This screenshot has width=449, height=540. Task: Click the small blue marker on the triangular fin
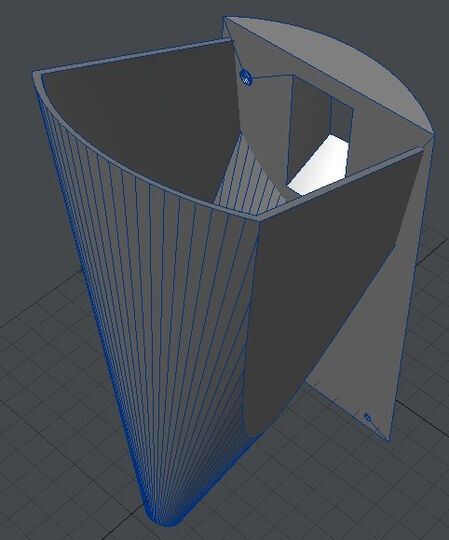tap(367, 418)
